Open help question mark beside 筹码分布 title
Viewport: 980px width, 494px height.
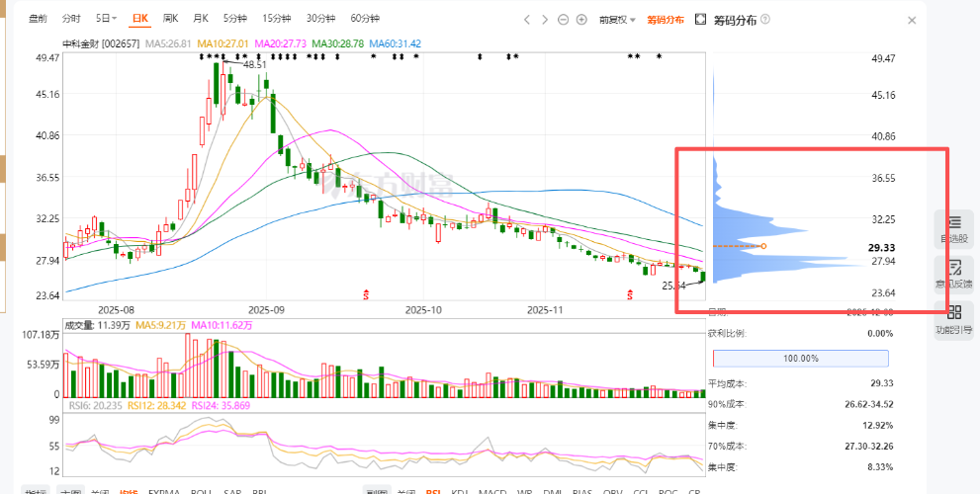tap(765, 20)
